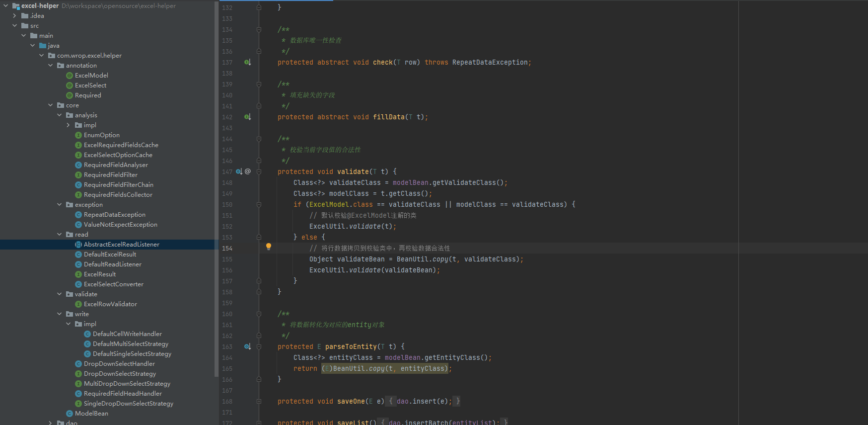Image resolution: width=868 pixels, height=425 pixels.
Task: Collapse the read package
Action: click(x=59, y=235)
